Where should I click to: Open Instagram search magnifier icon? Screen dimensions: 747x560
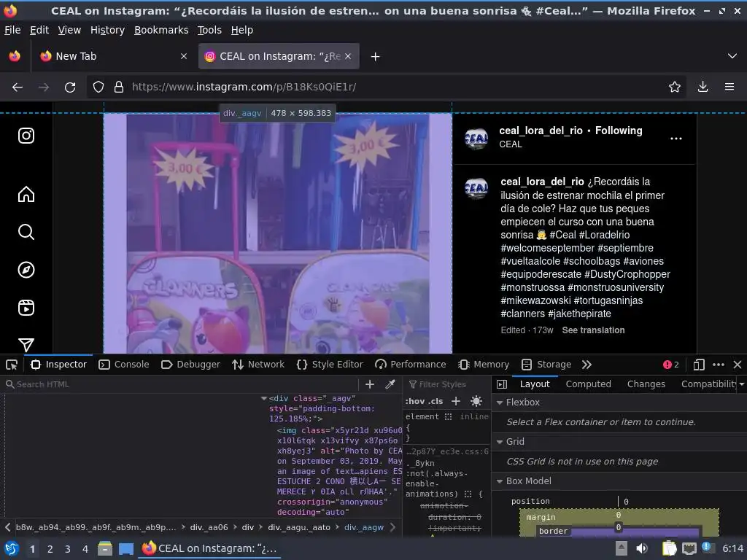coord(26,232)
